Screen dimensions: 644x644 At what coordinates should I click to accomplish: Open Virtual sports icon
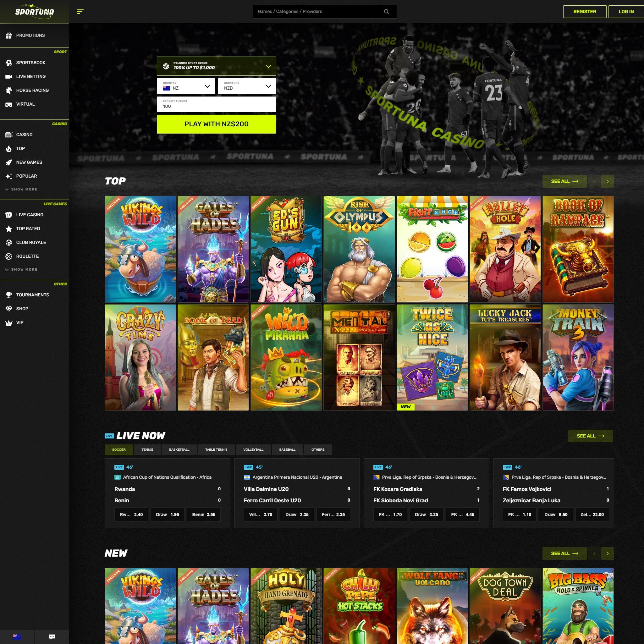click(x=9, y=104)
